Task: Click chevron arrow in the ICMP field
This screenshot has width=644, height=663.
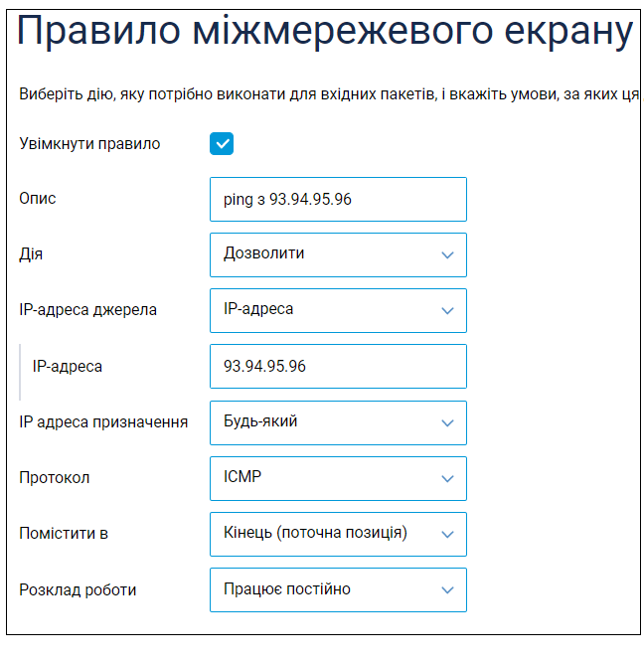Action: pos(447,479)
